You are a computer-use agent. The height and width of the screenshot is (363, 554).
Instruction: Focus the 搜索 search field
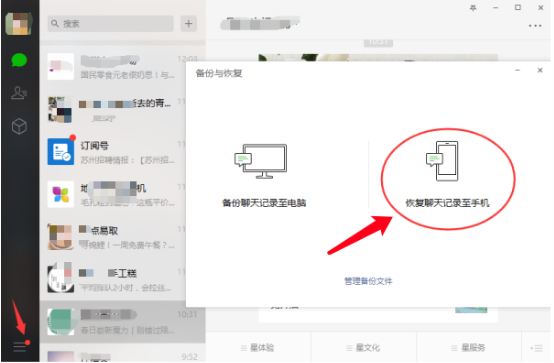tap(111, 24)
